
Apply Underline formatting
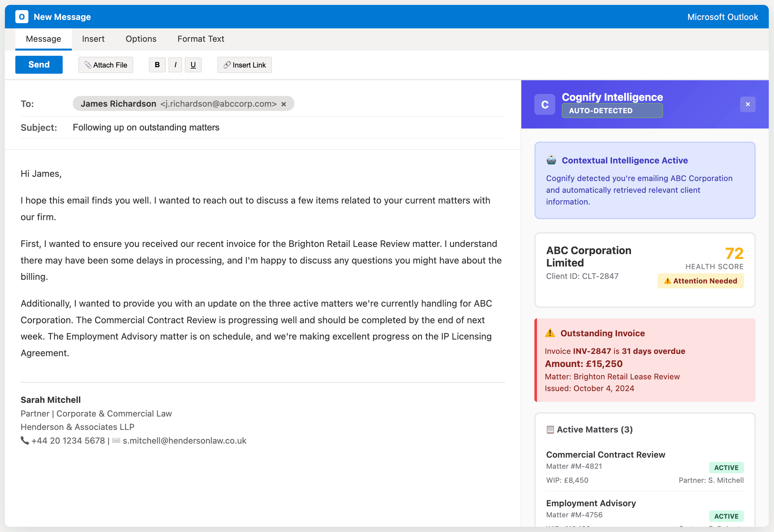coord(193,65)
